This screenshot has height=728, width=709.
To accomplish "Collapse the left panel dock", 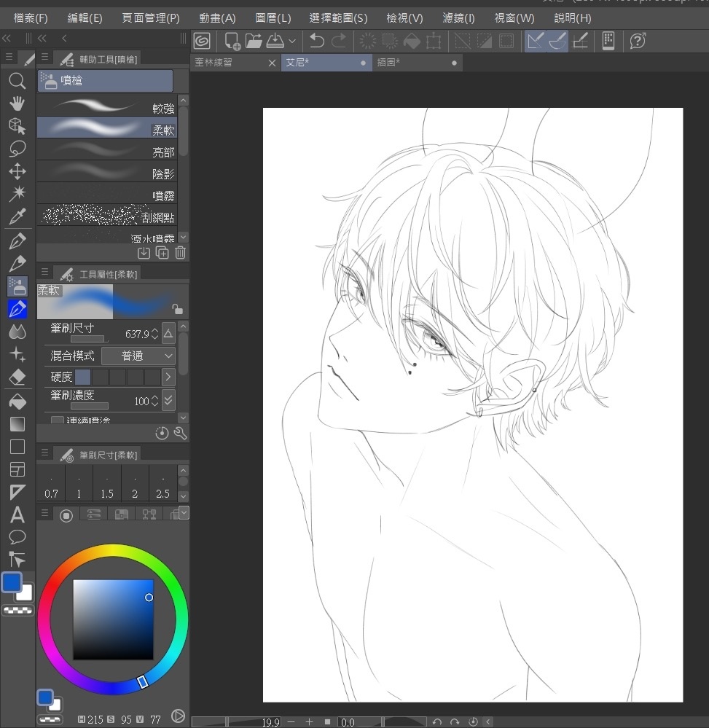I will point(7,39).
